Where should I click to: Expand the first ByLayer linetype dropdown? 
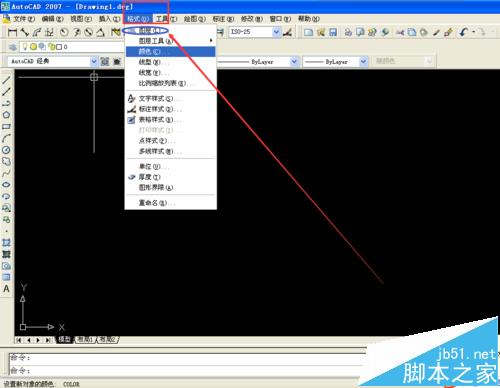pyautogui.click(x=294, y=62)
